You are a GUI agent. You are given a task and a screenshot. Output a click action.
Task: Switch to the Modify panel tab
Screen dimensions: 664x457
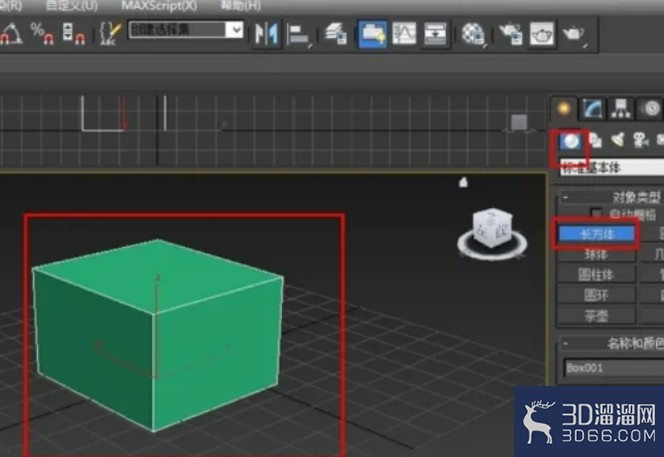[x=592, y=109]
